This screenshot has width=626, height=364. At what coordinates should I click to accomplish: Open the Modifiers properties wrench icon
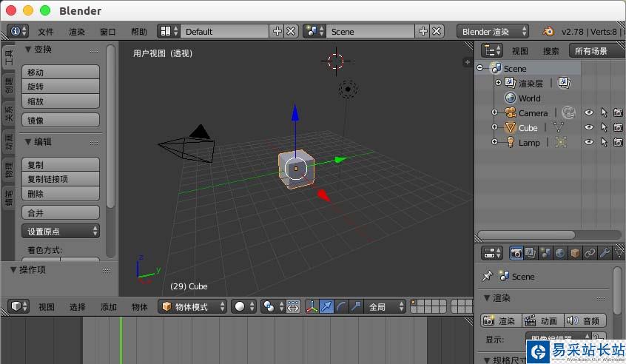(x=605, y=252)
